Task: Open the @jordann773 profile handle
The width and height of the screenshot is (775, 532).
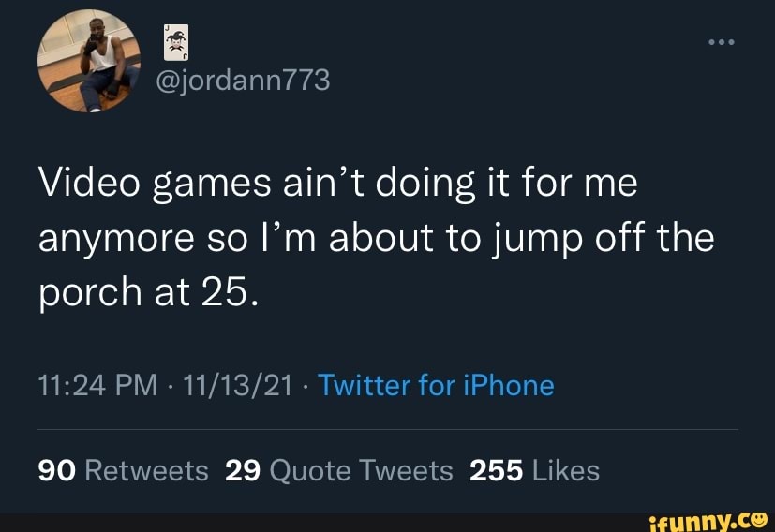Action: [241, 81]
